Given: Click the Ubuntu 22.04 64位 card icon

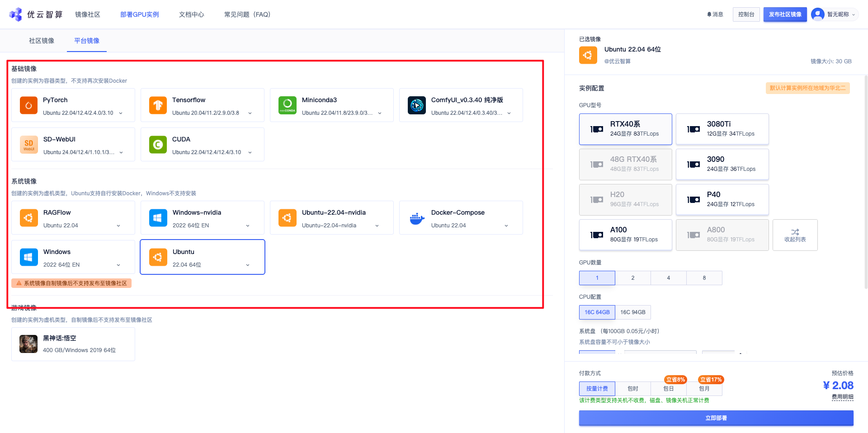Looking at the screenshot, I should point(158,257).
